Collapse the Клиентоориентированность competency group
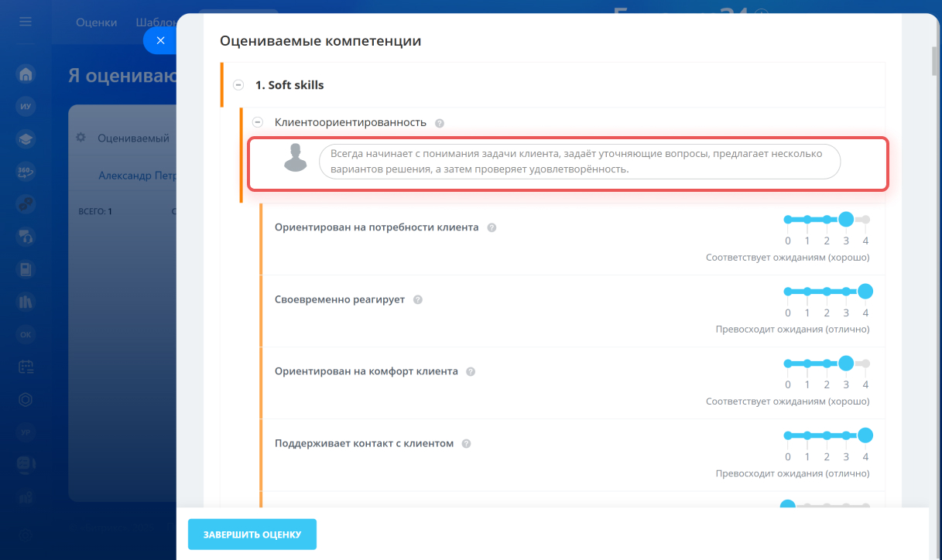The height and width of the screenshot is (560, 942). pos(258,122)
